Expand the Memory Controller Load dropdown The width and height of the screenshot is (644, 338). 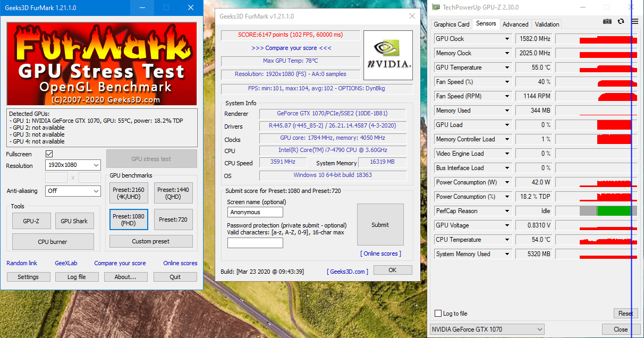(507, 139)
